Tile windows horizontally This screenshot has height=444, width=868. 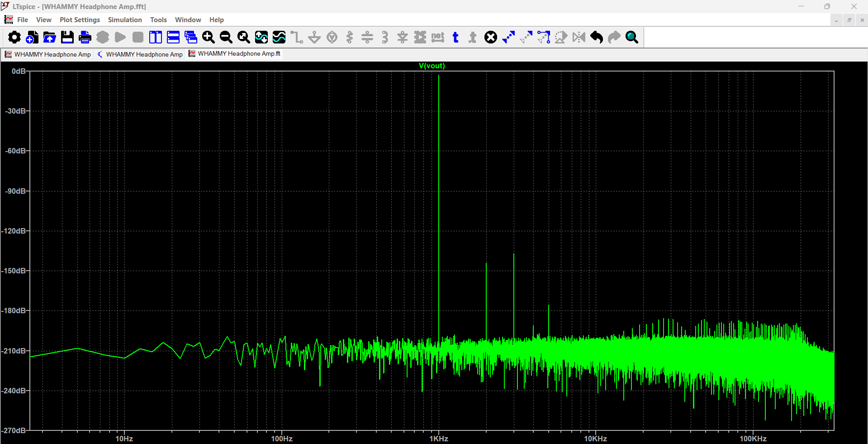pyautogui.click(x=173, y=37)
